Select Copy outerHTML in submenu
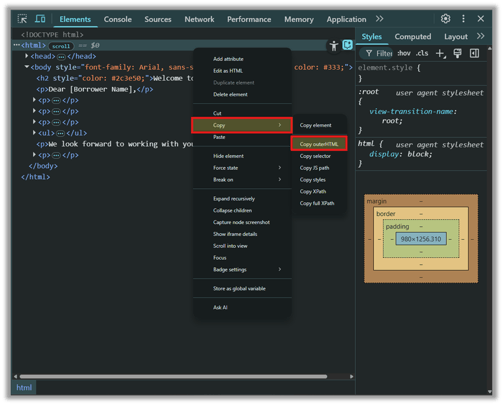Viewport: 503px width, 405px height. [x=319, y=144]
